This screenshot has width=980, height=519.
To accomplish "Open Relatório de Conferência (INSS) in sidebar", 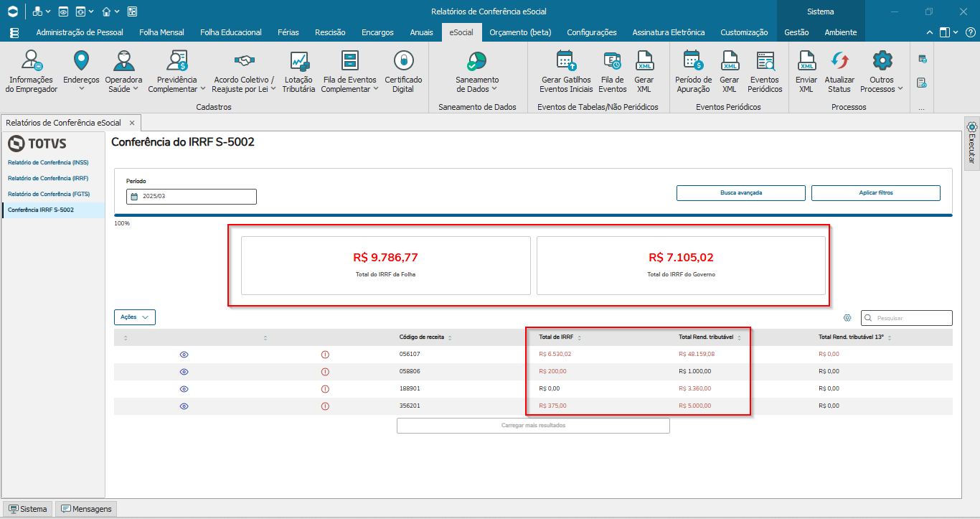I will point(48,162).
